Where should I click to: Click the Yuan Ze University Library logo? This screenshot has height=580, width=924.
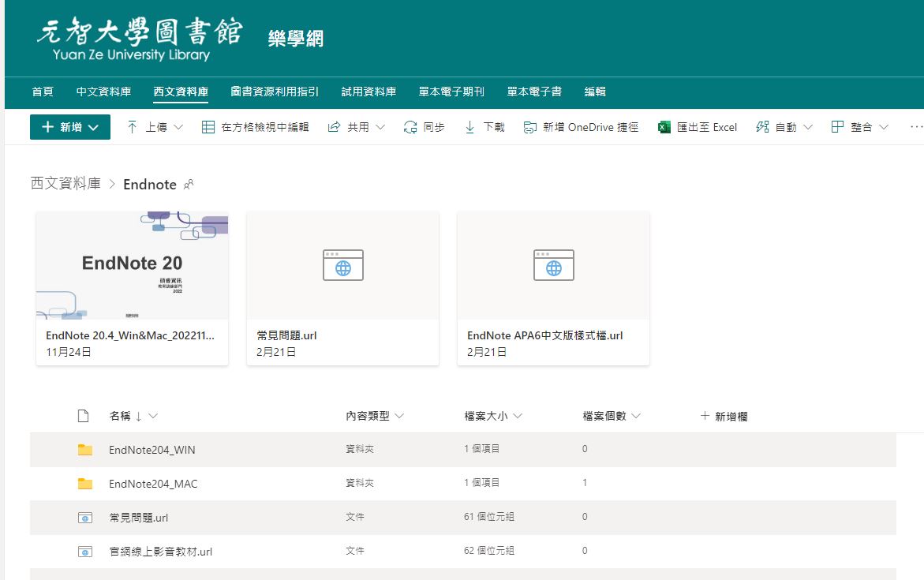click(x=139, y=39)
